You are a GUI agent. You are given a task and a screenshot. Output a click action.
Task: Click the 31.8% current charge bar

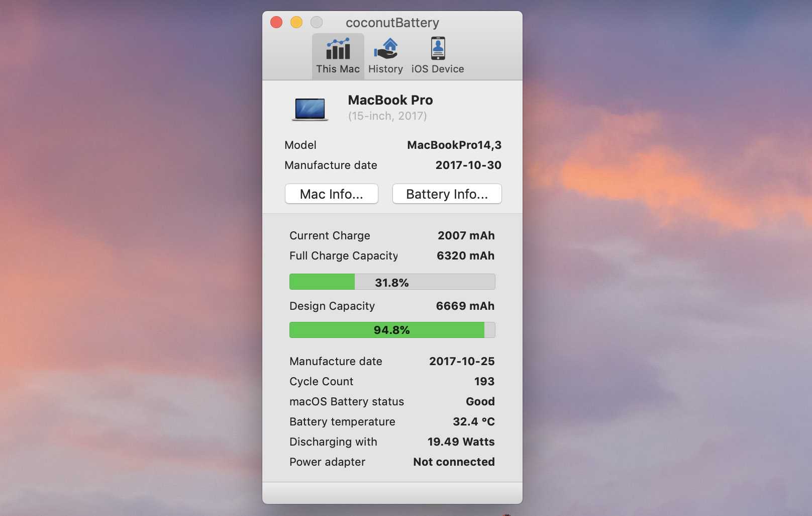(x=392, y=282)
